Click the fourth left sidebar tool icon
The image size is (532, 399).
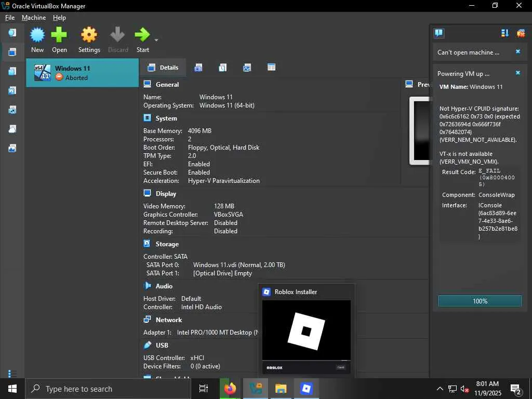click(x=12, y=90)
